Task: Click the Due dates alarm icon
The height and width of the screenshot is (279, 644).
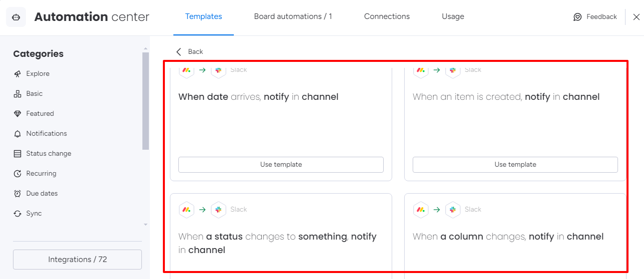Action: (x=17, y=194)
